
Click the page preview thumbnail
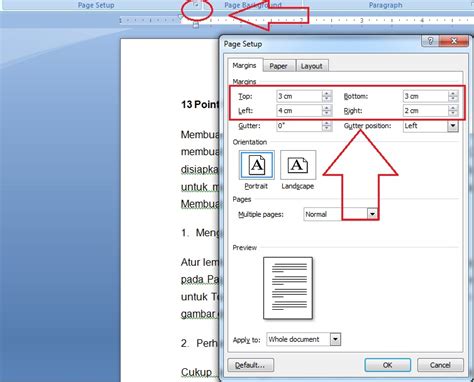pyautogui.click(x=288, y=288)
